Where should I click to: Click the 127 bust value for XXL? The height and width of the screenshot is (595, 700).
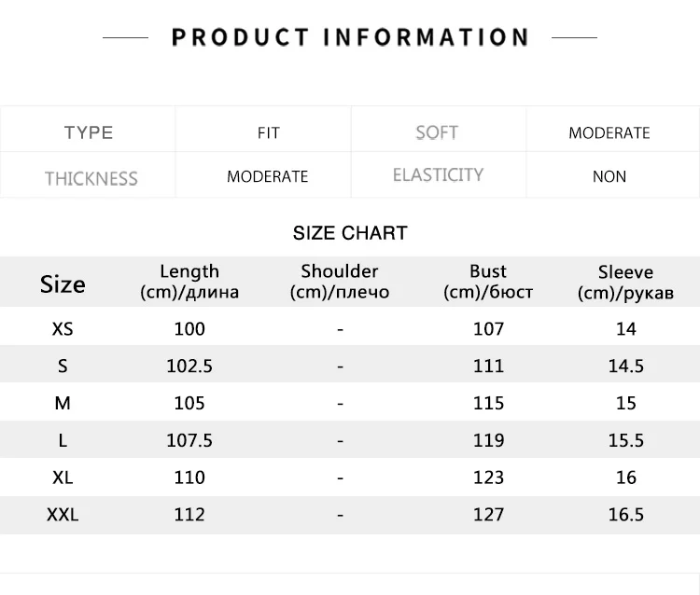[x=488, y=515]
